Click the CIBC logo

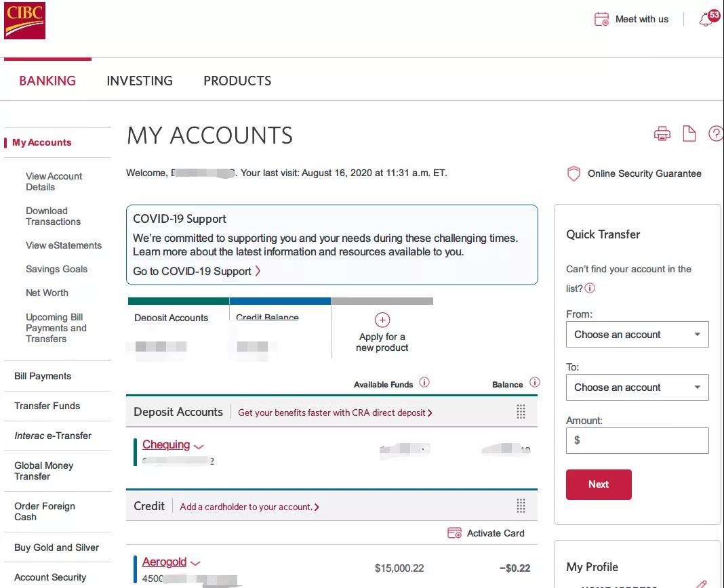pyautogui.click(x=25, y=21)
